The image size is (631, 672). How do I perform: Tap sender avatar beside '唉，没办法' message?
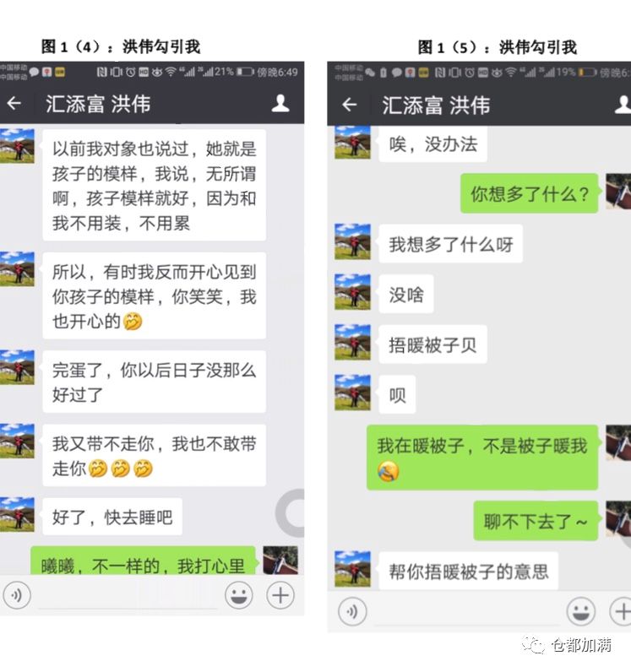(352, 143)
